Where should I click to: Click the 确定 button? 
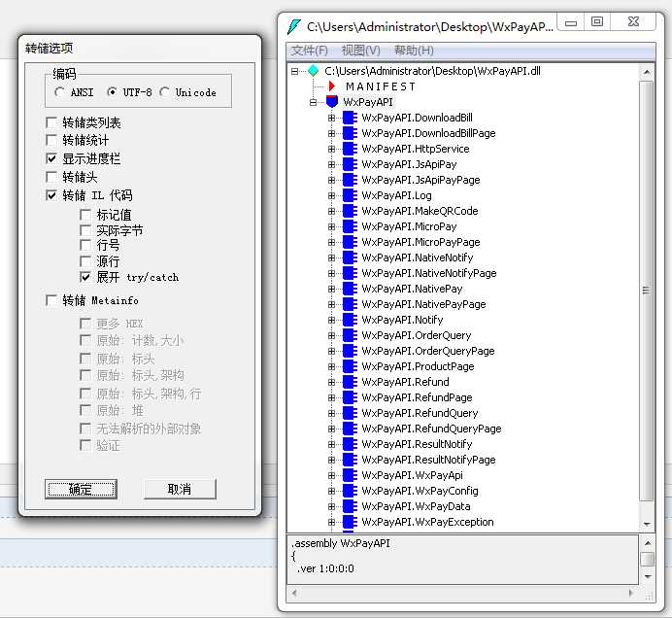point(81,489)
